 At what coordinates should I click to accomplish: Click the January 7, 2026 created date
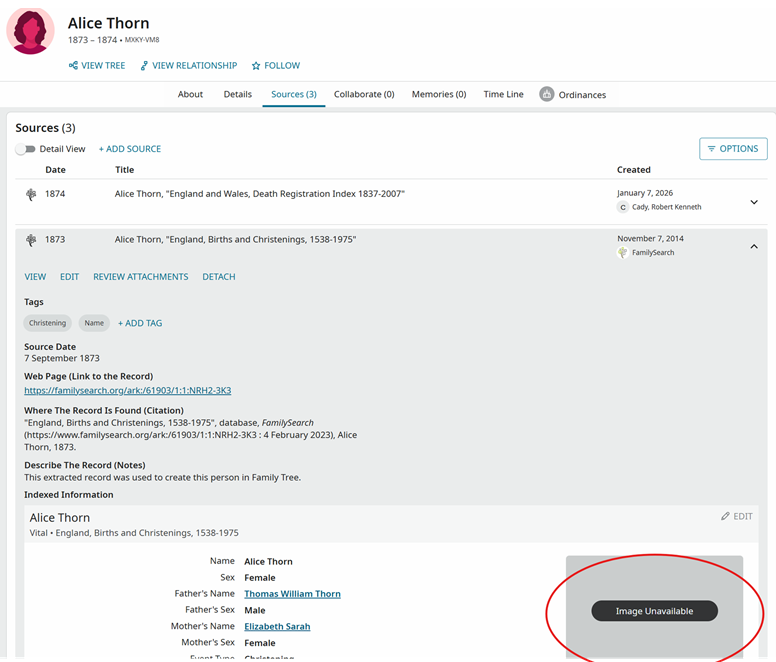pyautogui.click(x=645, y=193)
